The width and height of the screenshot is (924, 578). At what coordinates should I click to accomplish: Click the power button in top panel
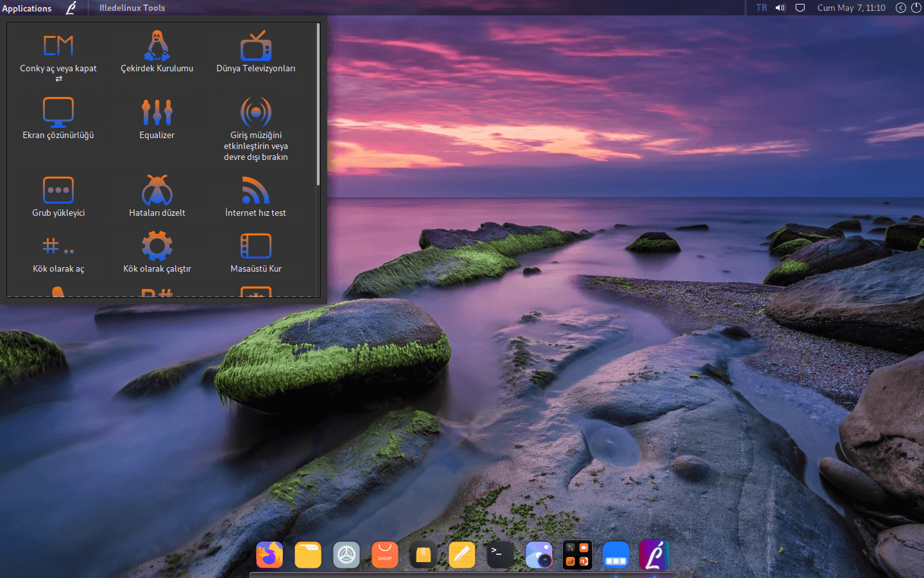click(916, 8)
